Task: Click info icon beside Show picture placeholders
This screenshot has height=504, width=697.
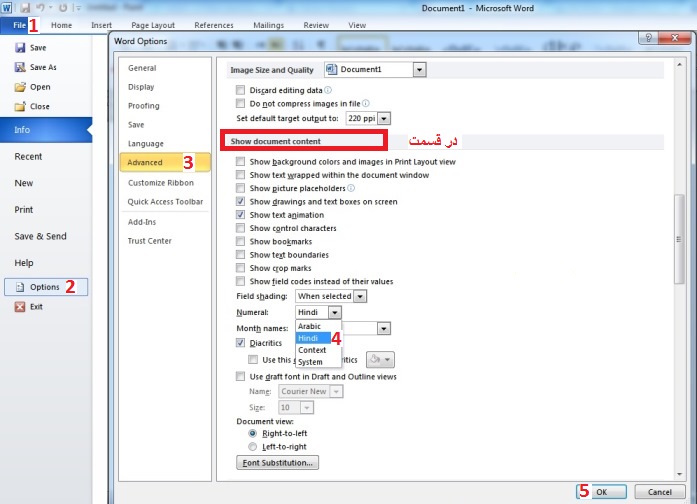Action: (351, 188)
